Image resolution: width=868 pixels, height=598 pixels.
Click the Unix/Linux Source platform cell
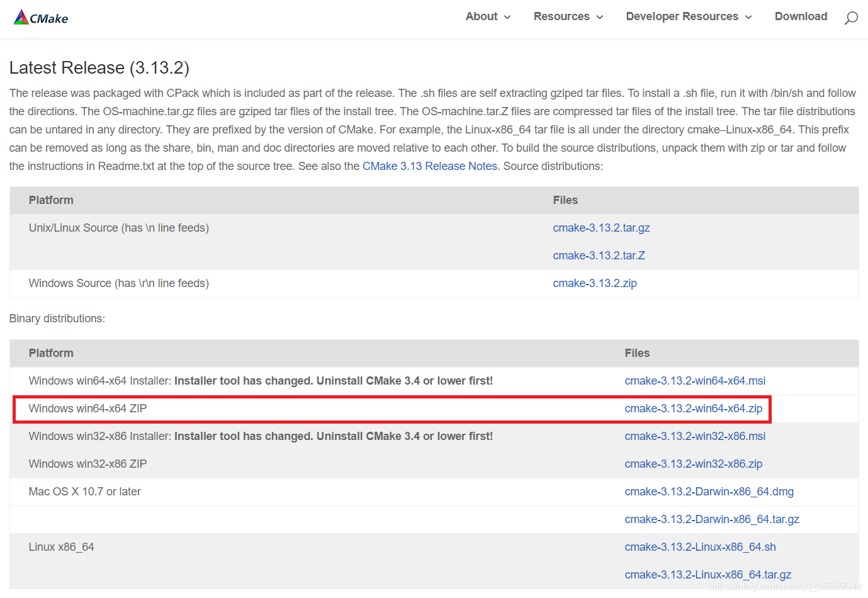coord(119,228)
